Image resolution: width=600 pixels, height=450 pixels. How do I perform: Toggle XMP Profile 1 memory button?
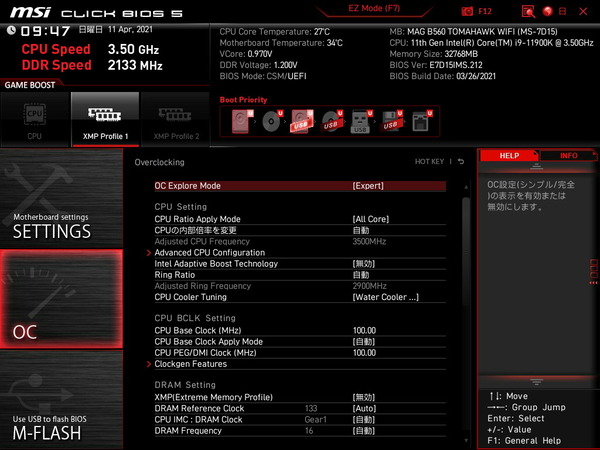105,119
